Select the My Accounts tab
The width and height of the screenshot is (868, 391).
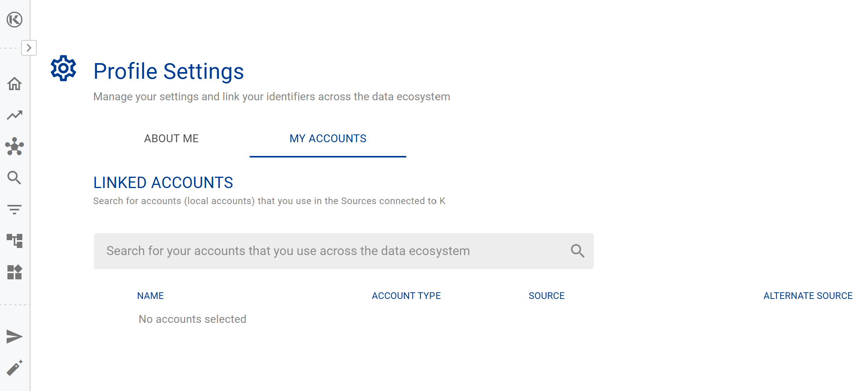328,139
